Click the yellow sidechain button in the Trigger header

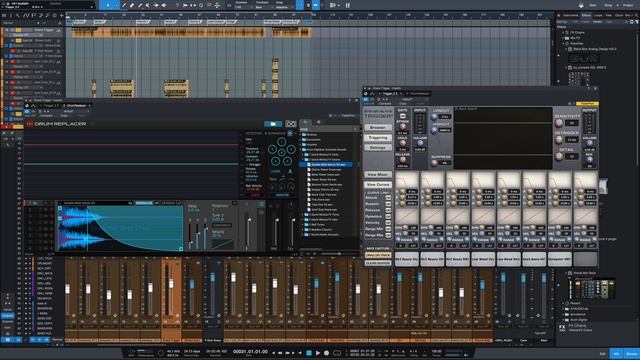[x=587, y=104]
